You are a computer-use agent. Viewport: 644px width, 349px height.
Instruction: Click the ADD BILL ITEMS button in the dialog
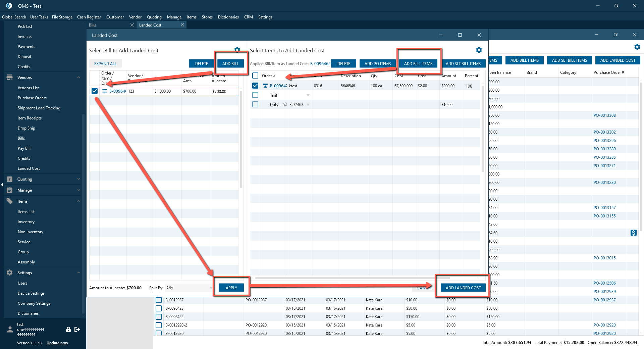[x=418, y=63]
